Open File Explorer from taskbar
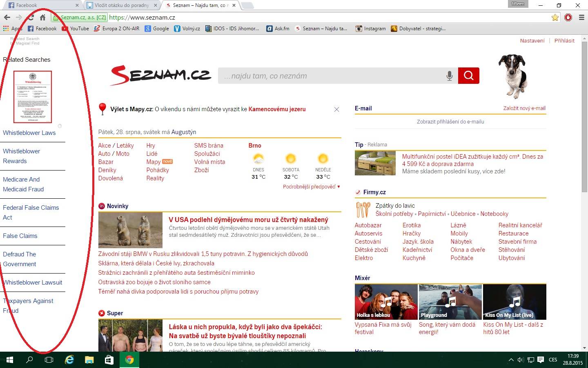 [x=89, y=360]
